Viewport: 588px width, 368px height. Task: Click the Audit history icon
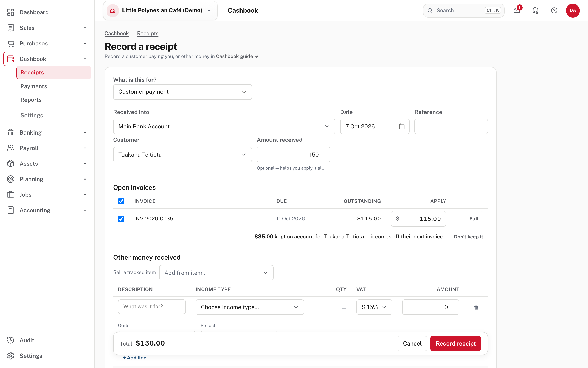click(x=10, y=340)
